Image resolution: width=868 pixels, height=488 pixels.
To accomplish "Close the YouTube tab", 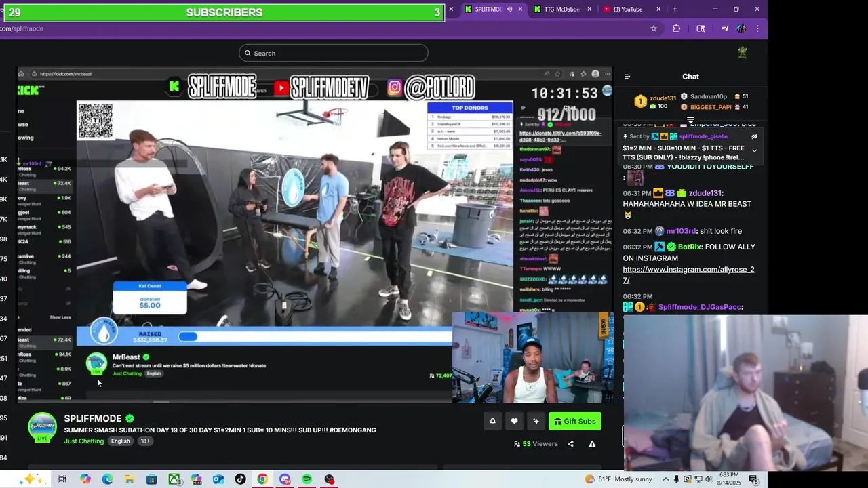I will click(x=658, y=9).
